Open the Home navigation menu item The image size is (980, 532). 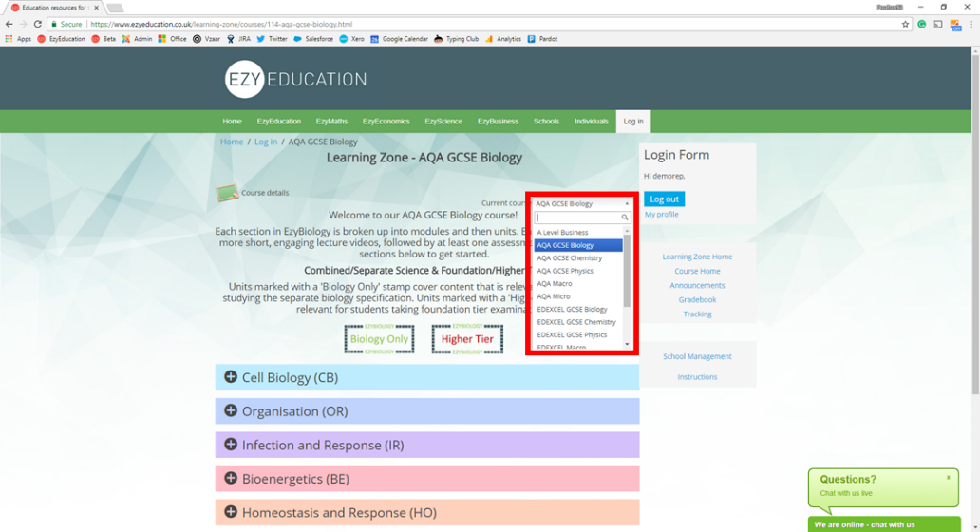[x=232, y=122]
